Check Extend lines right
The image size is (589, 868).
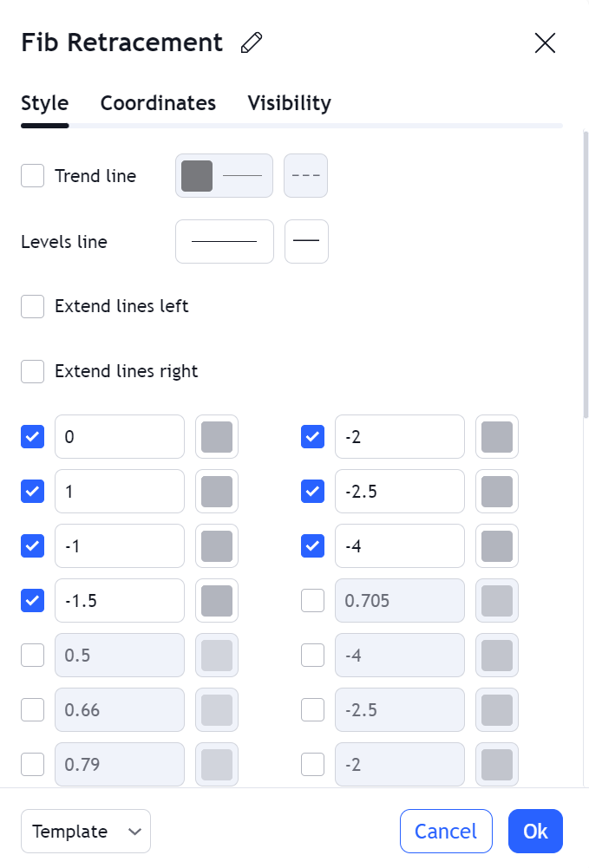[33, 371]
